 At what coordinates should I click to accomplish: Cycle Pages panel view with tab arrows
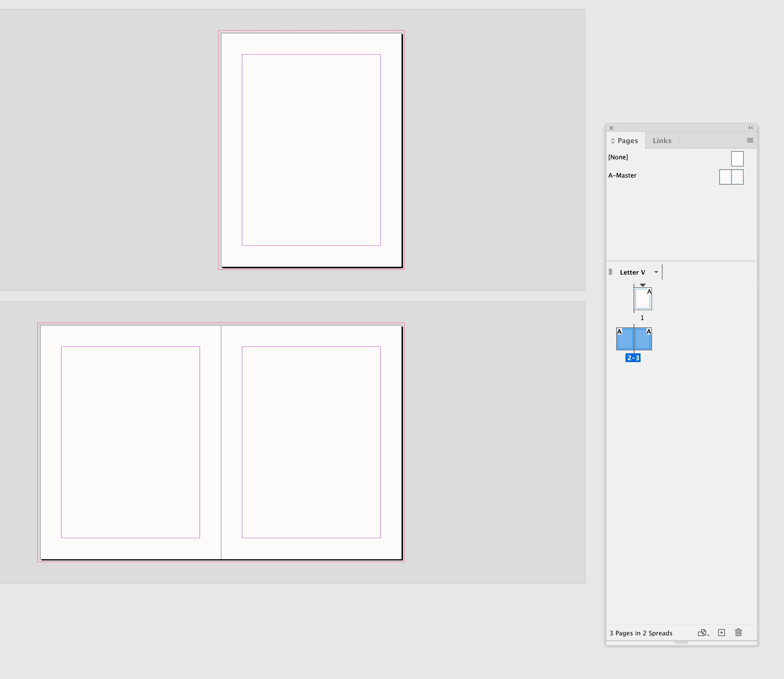[x=613, y=141]
